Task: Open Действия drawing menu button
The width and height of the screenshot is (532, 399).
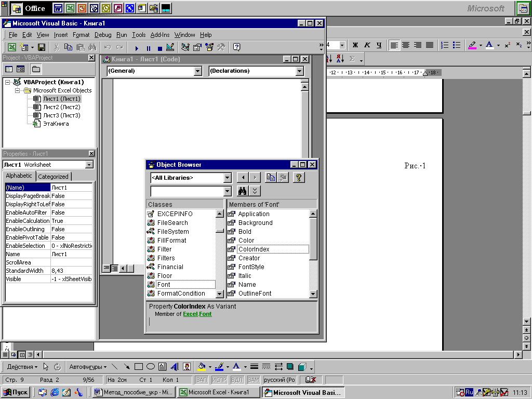Action: click(22, 367)
